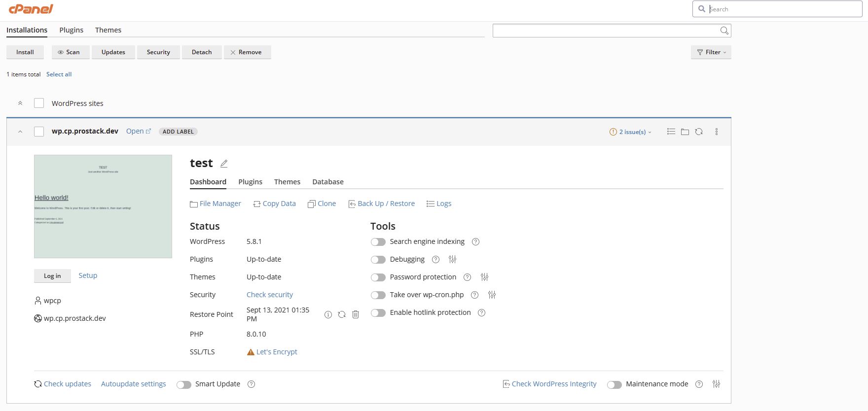Show help for Search engine indexing

(x=475, y=241)
